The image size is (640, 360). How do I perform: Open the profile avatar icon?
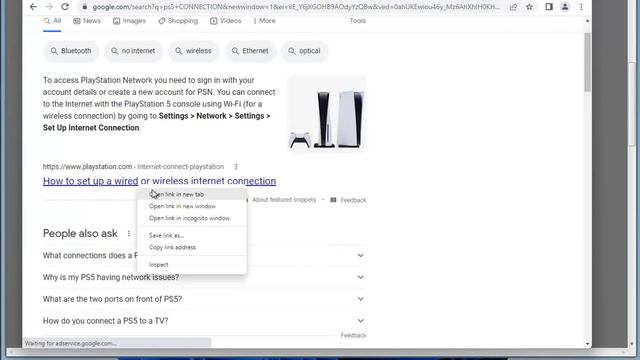tap(565, 7)
